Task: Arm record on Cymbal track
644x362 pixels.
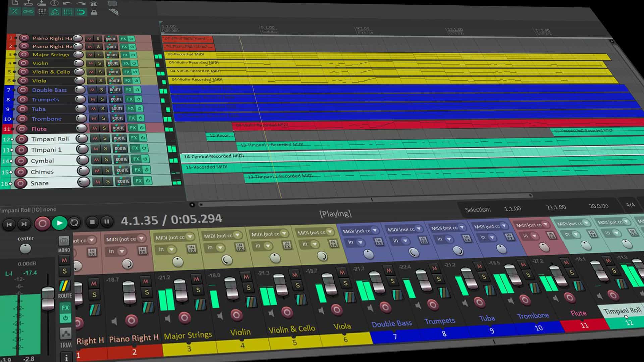Action: [21, 161]
